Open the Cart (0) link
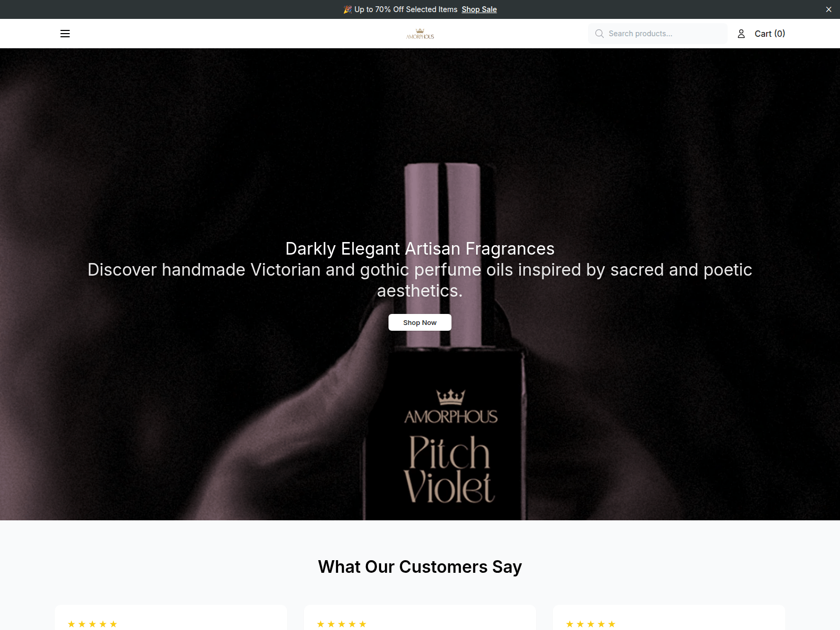 click(x=770, y=34)
